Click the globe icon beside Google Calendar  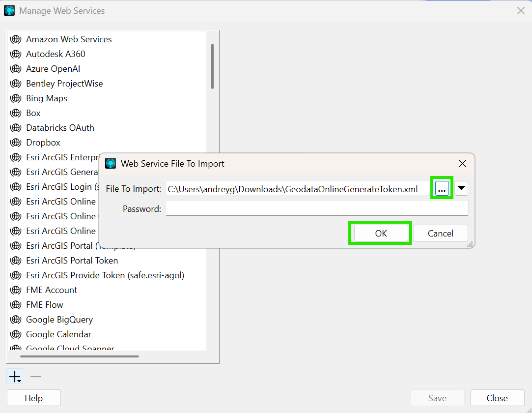16,334
